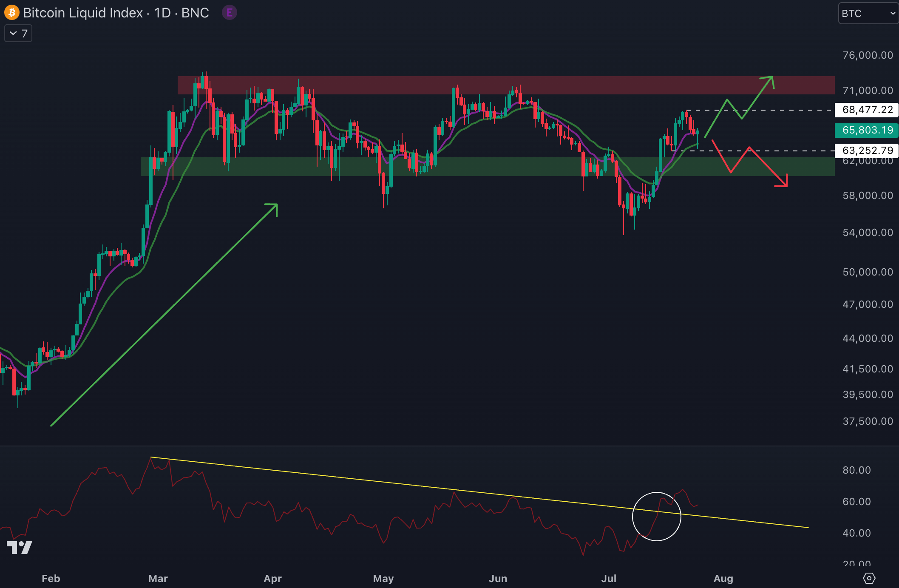This screenshot has height=588, width=899.
Task: Click the 1D interval label in title
Action: tap(162, 13)
